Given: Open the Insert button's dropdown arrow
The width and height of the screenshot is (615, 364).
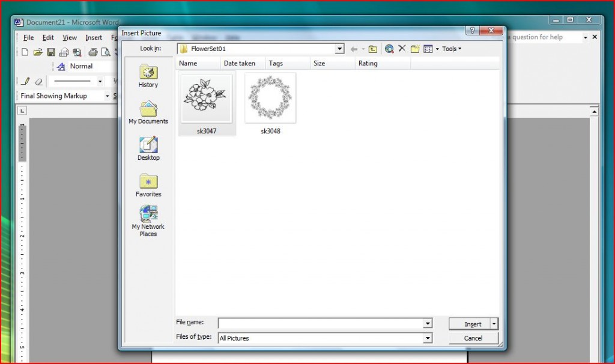Looking at the screenshot, I should tap(494, 324).
